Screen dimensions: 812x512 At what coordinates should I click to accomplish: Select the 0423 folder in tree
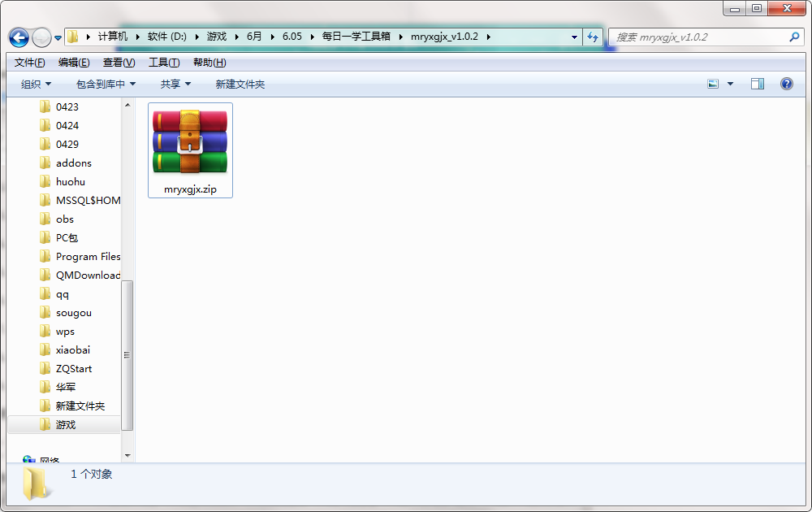click(x=67, y=106)
